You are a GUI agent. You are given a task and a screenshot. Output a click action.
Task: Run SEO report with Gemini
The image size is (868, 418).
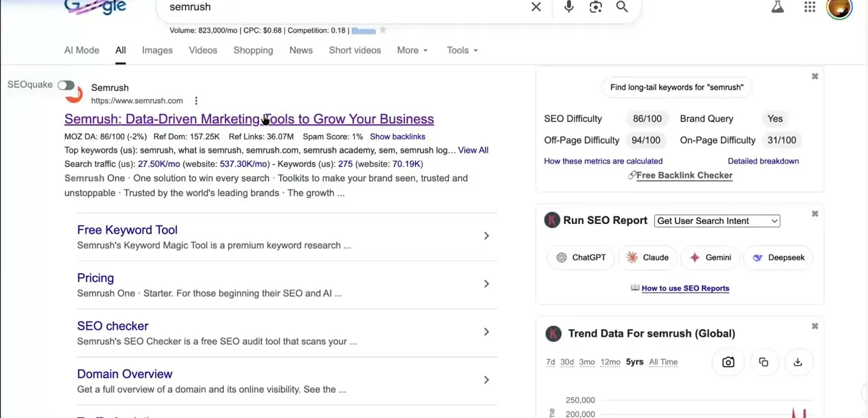point(711,258)
